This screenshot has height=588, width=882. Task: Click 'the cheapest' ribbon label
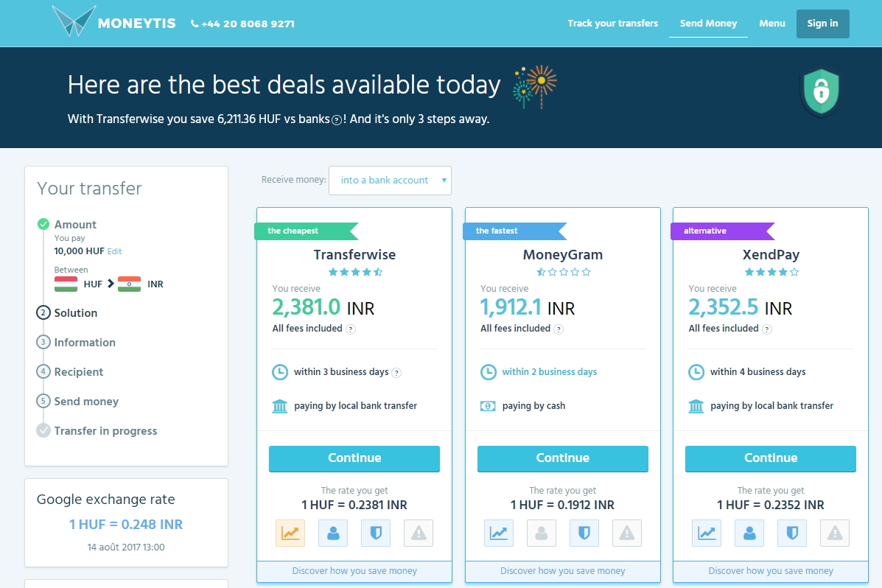293,231
